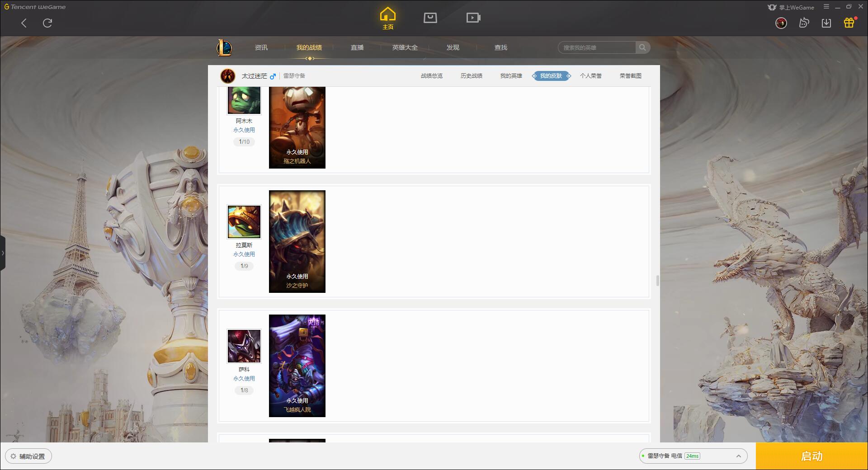Click the player name 太过迷茫
868x470 pixels.
pyautogui.click(x=254, y=76)
